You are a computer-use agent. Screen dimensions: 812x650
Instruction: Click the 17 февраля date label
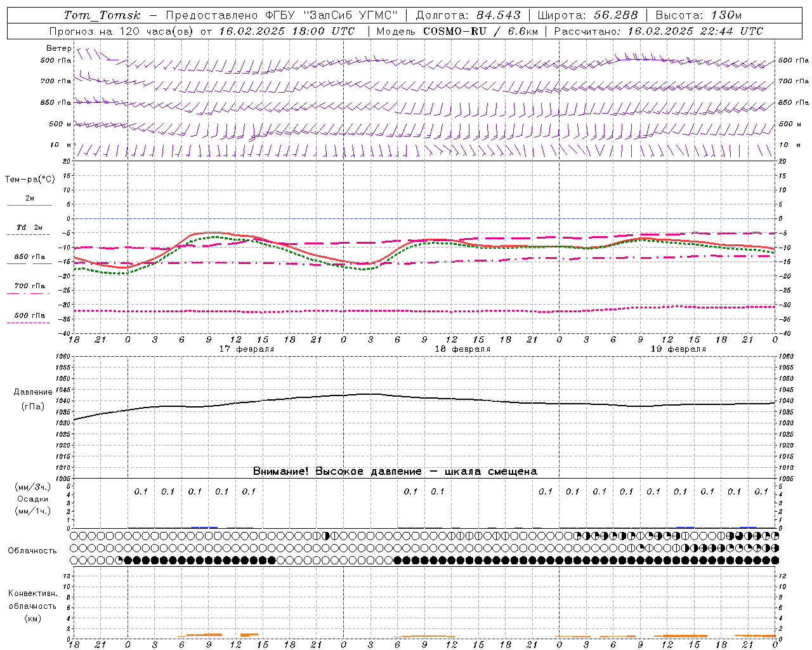click(x=247, y=349)
